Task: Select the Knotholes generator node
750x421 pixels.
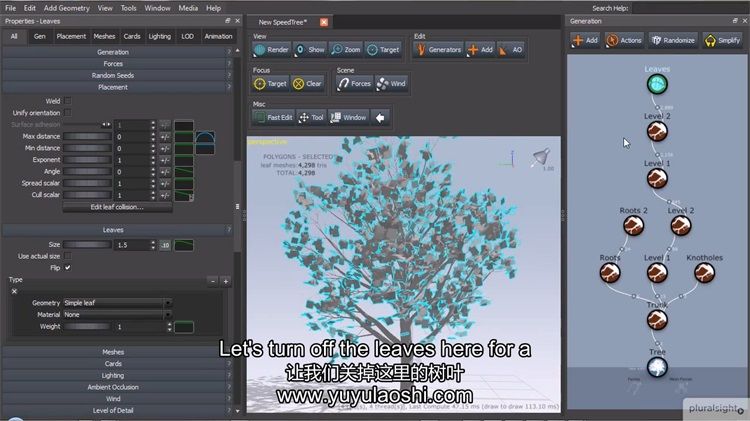Action: [705, 273]
